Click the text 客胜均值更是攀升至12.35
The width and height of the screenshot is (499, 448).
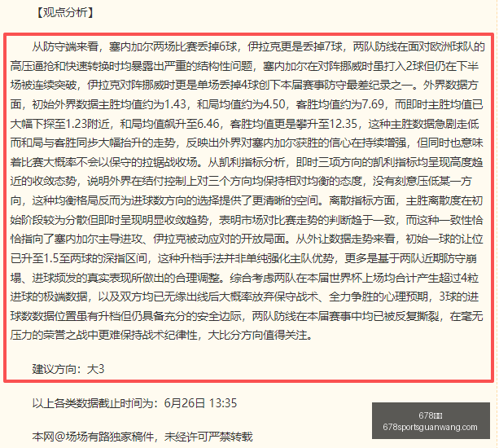pyautogui.click(x=294, y=124)
